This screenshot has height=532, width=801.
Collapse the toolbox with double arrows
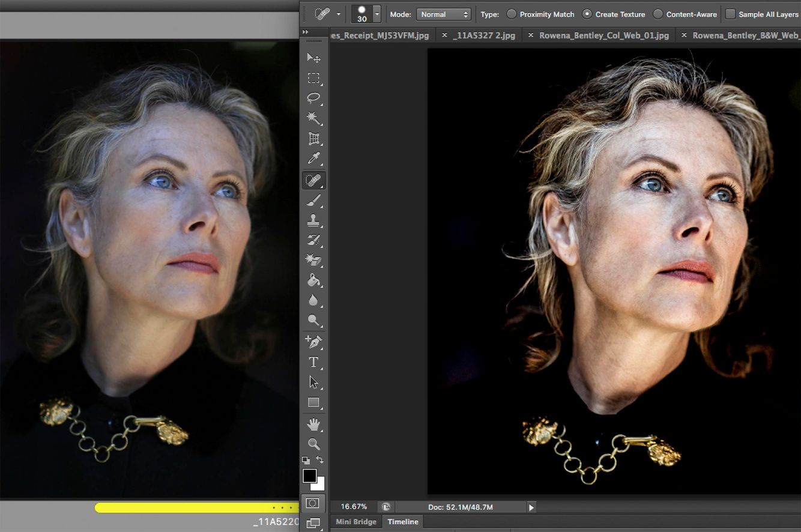point(306,32)
